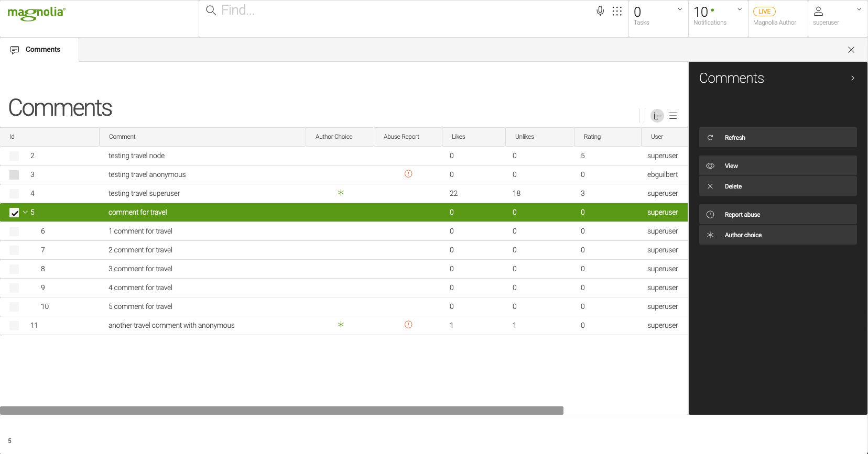Select checkbox for comment 11

point(14,326)
